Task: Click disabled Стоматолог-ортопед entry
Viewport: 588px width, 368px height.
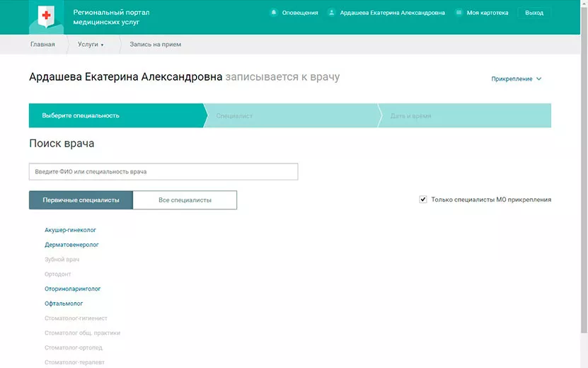Action: (73, 347)
